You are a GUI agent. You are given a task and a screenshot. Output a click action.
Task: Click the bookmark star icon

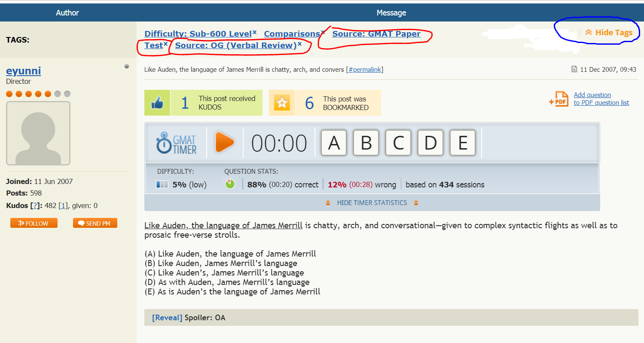click(282, 103)
